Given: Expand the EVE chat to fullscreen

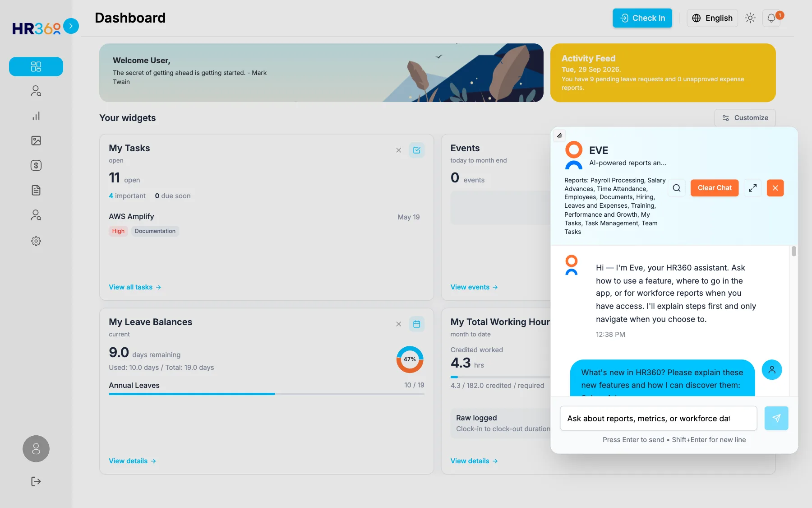Looking at the screenshot, I should point(753,188).
